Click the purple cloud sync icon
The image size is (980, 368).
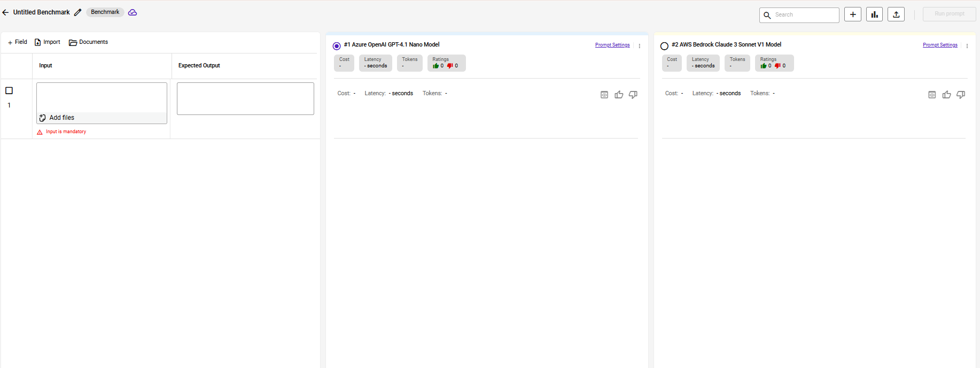click(x=133, y=12)
